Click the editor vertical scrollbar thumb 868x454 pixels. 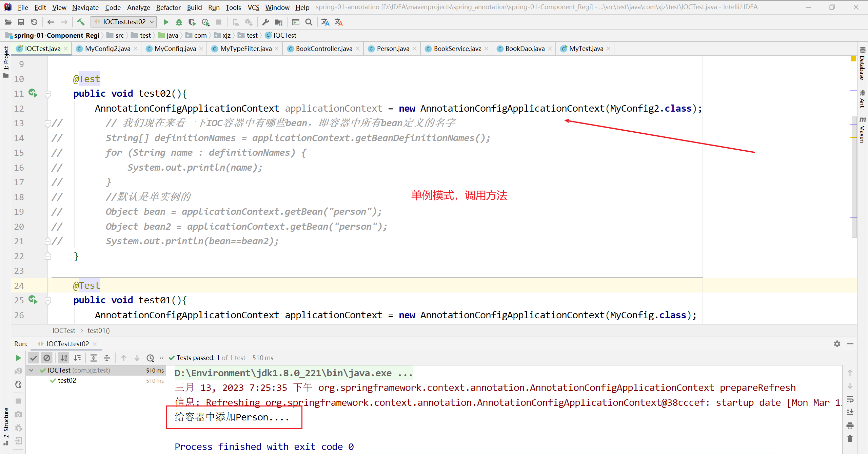pyautogui.click(x=854, y=176)
